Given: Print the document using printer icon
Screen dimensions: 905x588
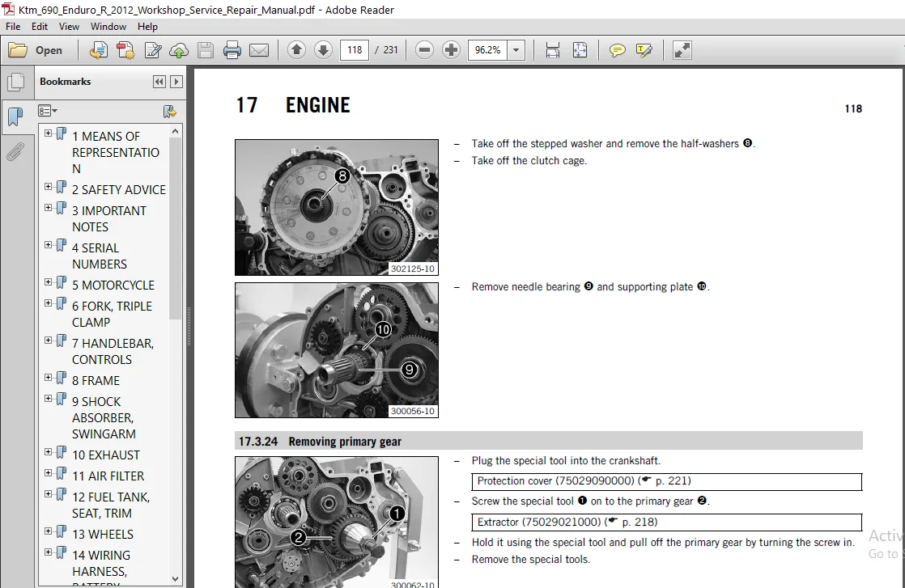Looking at the screenshot, I should click(232, 50).
